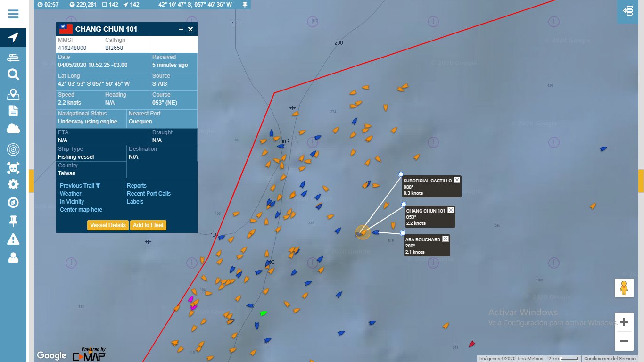644x362 pixels.
Task: Minimize the CHANG CHUN 101 info panel
Action: coord(181,29)
